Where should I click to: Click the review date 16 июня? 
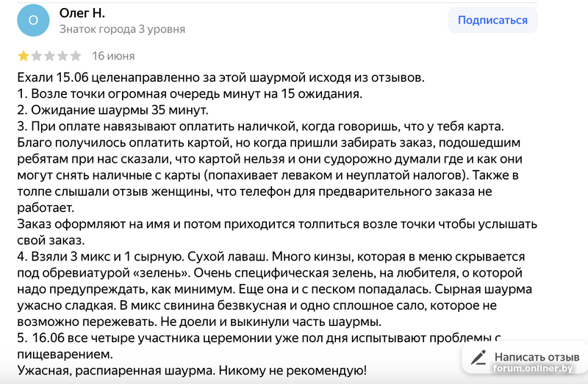[113, 56]
